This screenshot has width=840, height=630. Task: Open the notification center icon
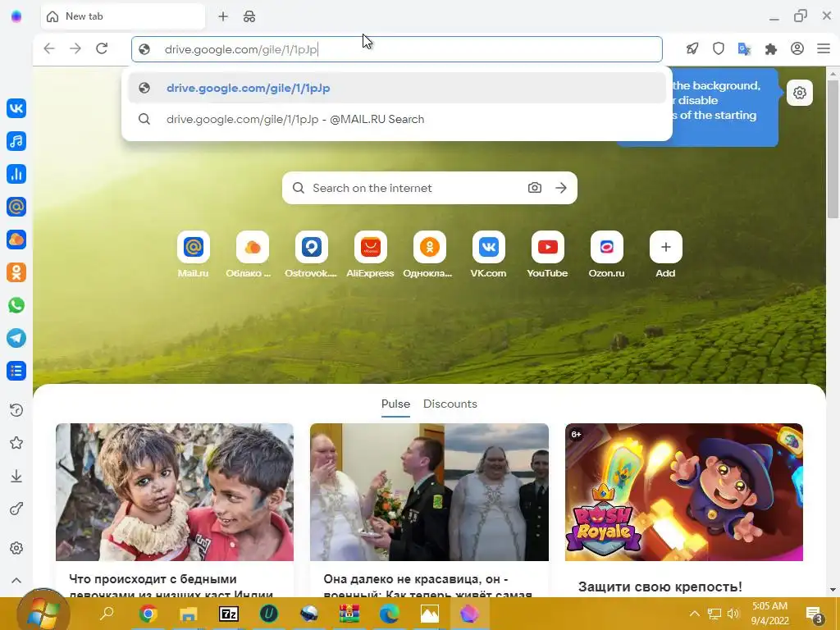815,614
